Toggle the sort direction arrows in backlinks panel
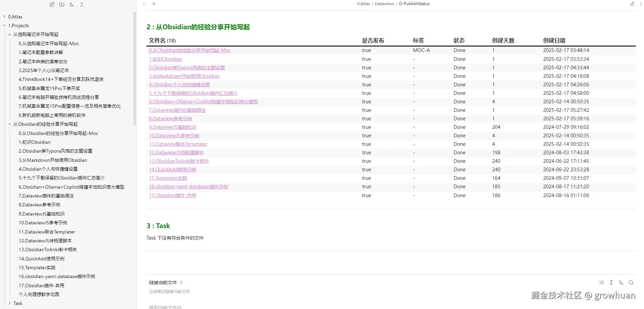Viewport: 644px width, 309px height. click(x=611, y=282)
